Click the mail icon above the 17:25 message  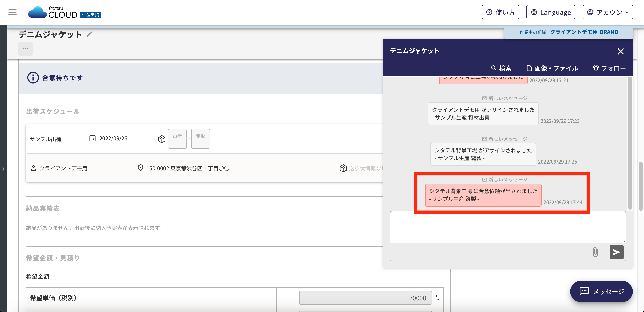pos(484,139)
